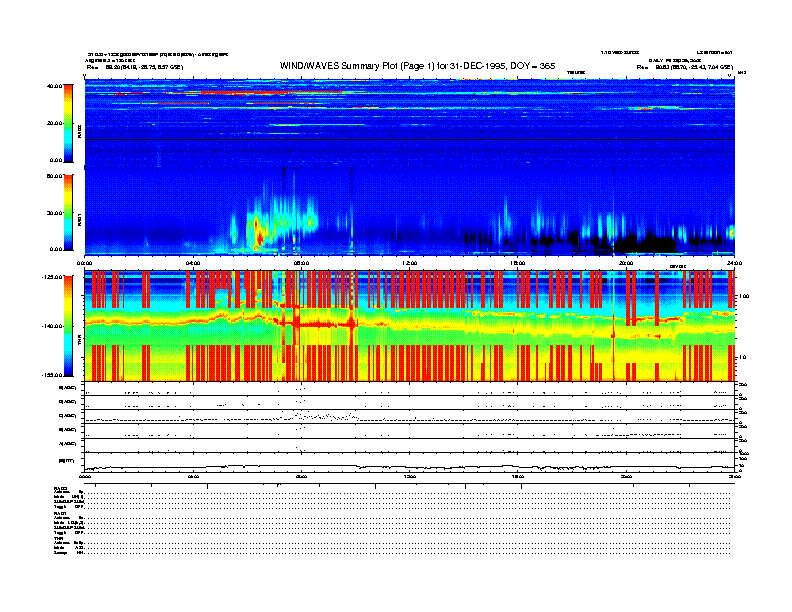Click the -125.00 label on TNR scale
792x612 pixels.
click(x=52, y=277)
